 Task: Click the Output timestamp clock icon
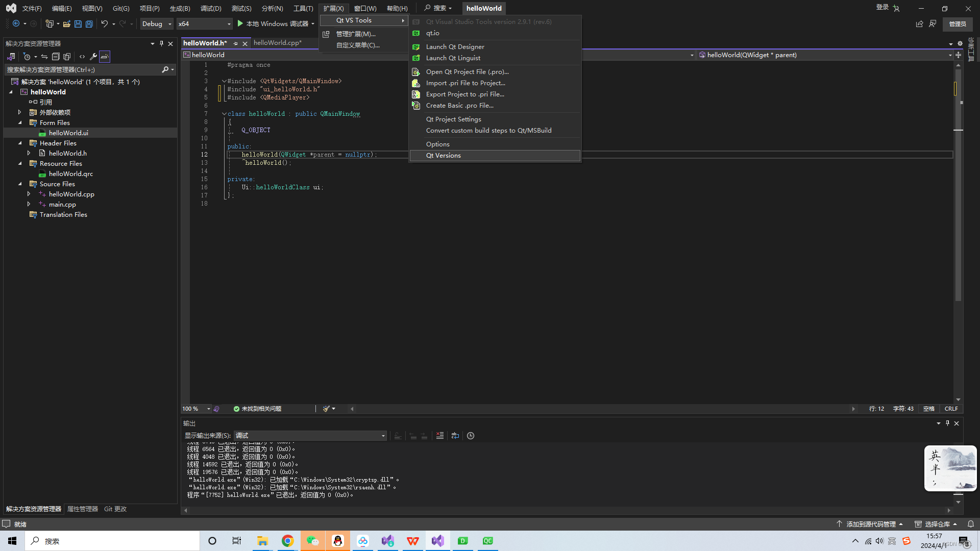click(471, 436)
